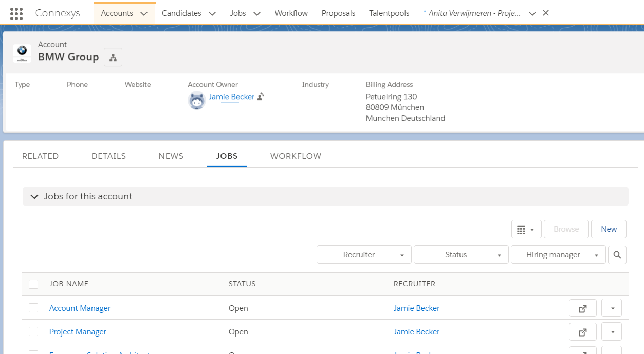Image resolution: width=644 pixels, height=354 pixels.
Task: Click the STATUS column header
Action: point(242,284)
